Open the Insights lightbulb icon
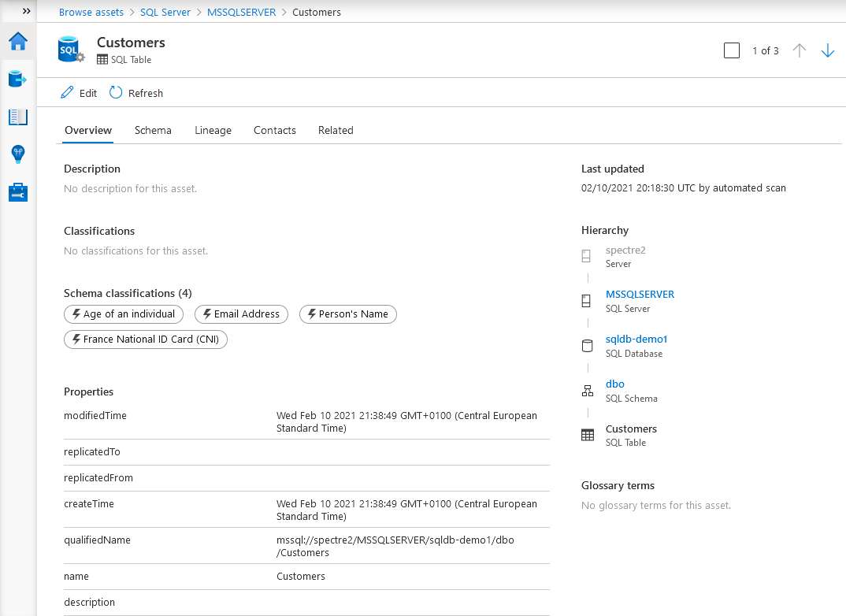The image size is (846, 616). pos(18,154)
